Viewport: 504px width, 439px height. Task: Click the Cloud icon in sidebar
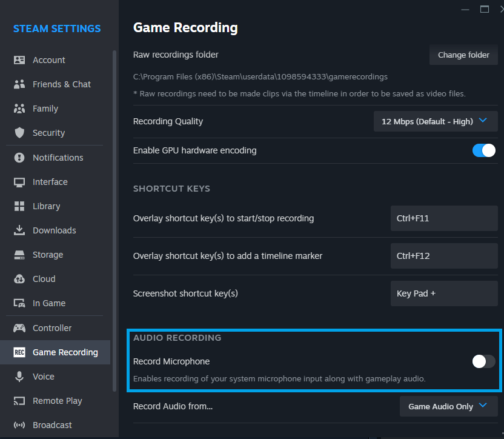[x=19, y=279]
